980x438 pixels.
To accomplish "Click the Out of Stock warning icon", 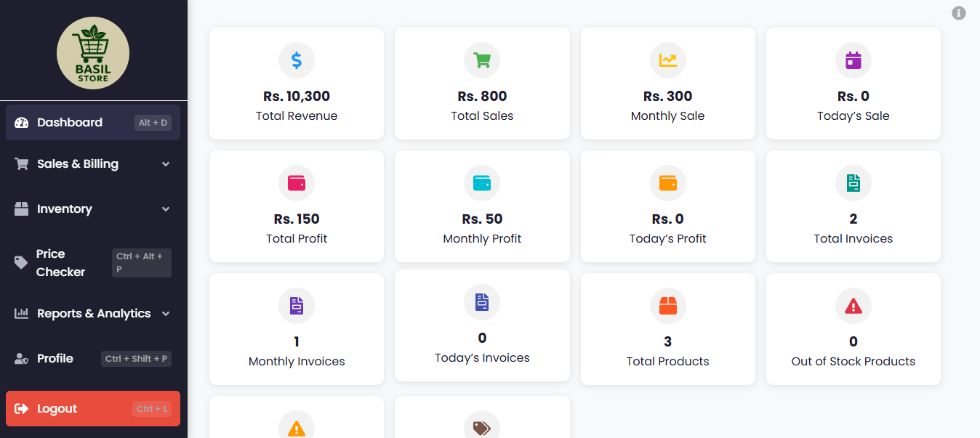I will (x=854, y=306).
